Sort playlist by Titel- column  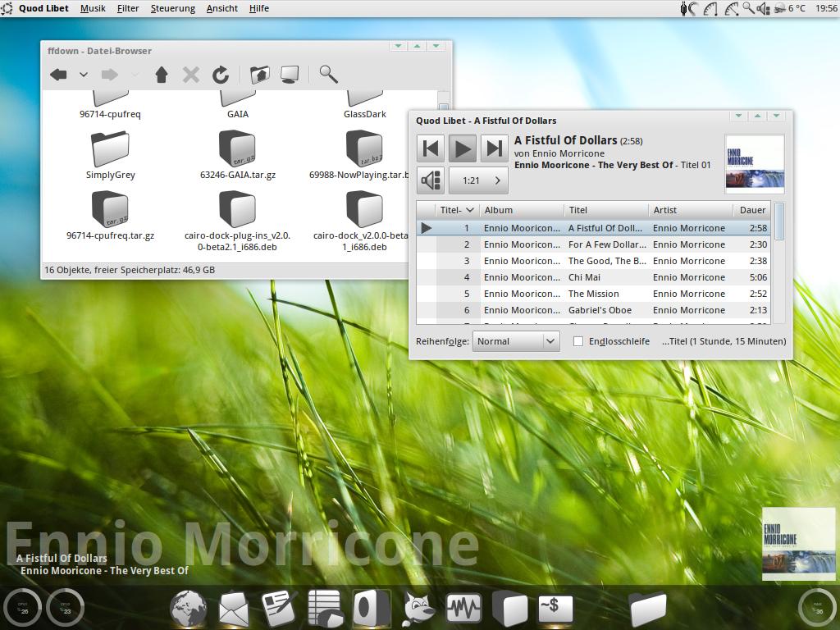pos(457,210)
